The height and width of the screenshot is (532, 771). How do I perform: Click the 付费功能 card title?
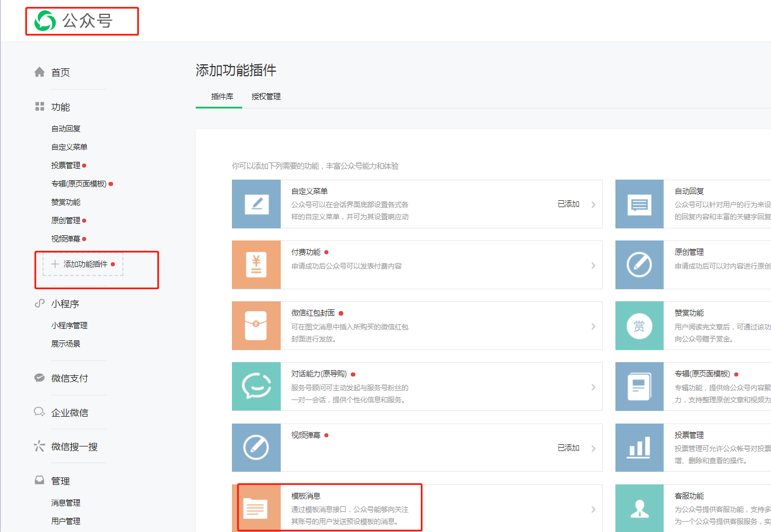pyautogui.click(x=306, y=252)
